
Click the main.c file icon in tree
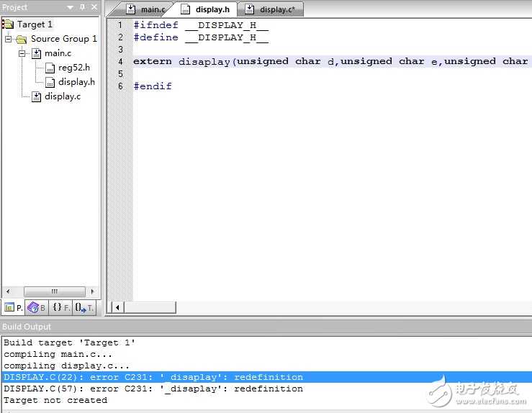[36, 53]
